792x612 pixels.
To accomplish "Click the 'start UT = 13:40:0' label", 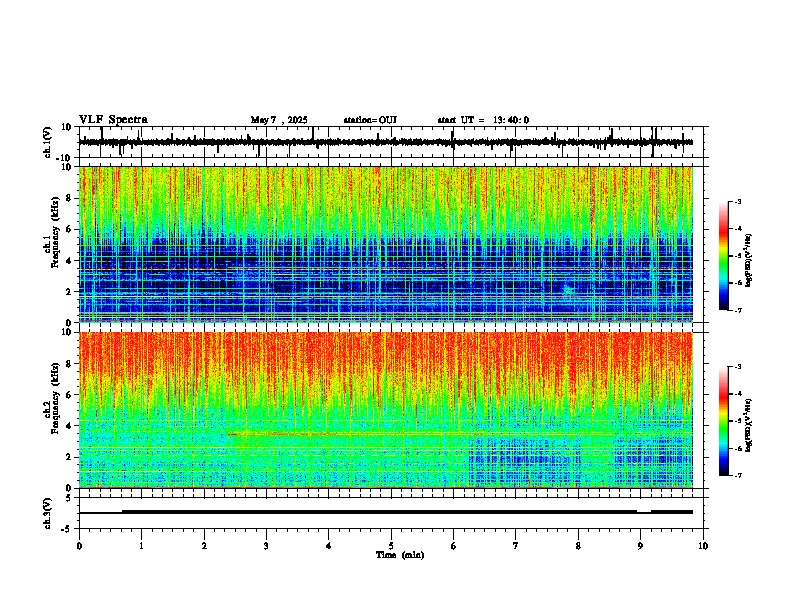I will click(x=483, y=120).
